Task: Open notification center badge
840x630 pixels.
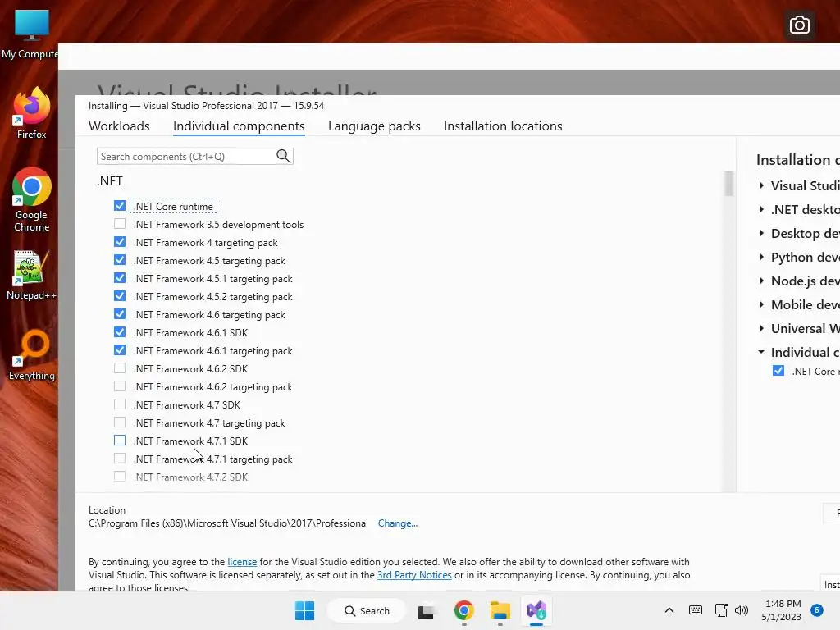Action: 816,610
